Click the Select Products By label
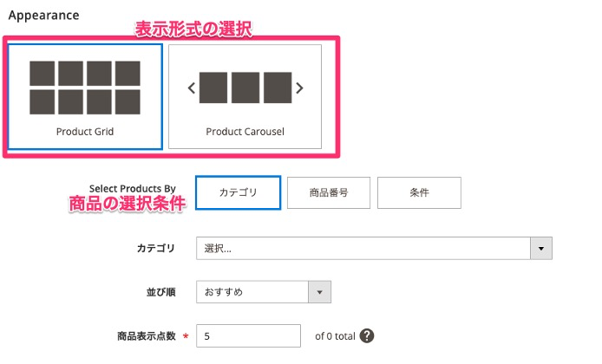Viewport: 602px width, 364px height. 133,188
